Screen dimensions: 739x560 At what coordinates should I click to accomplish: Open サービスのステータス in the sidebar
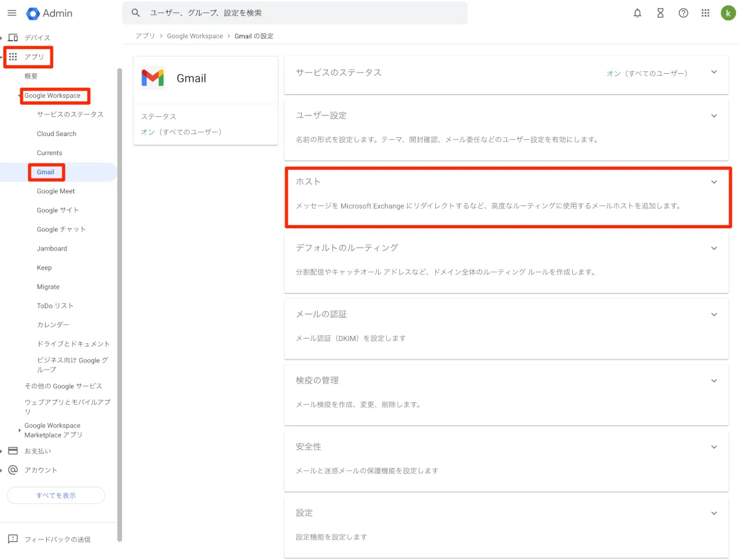[70, 114]
